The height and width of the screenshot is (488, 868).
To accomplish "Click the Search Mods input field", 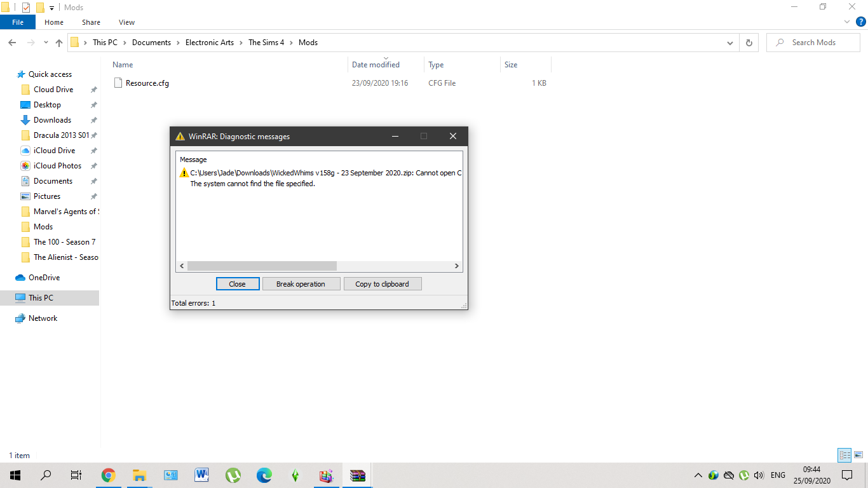I will click(x=814, y=43).
